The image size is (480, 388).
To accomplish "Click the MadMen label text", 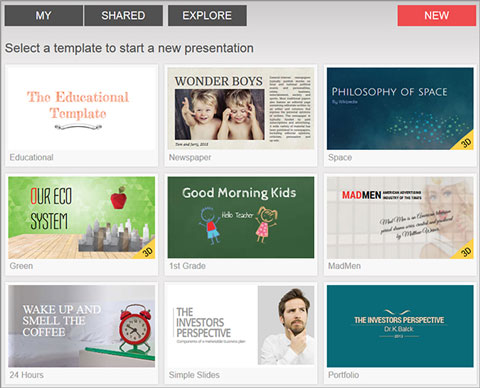I will (344, 266).
